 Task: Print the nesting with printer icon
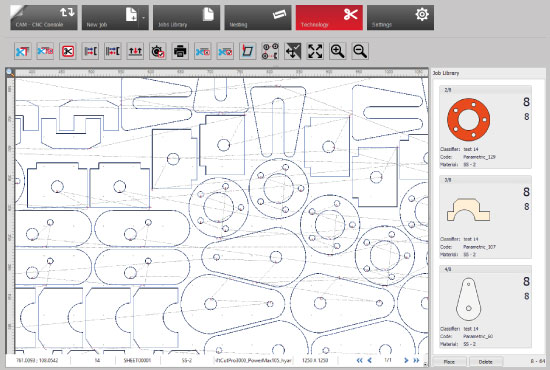click(180, 52)
